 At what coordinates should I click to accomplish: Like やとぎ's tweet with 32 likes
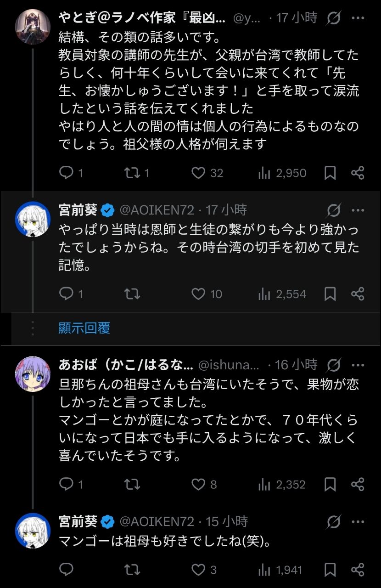198,173
